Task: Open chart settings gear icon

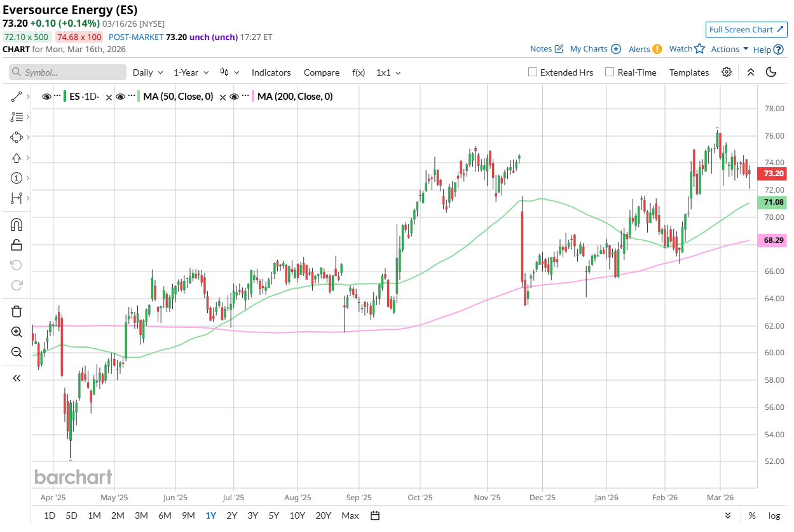Action: pyautogui.click(x=727, y=72)
